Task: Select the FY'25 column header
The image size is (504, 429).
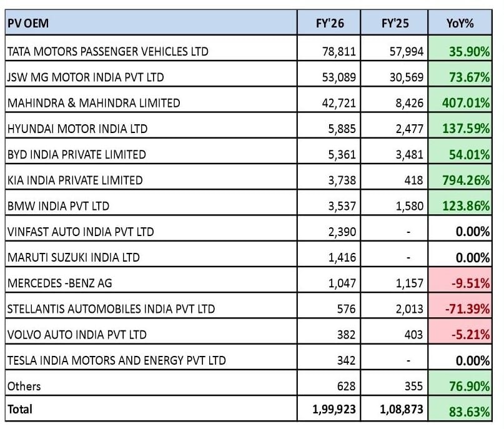Action: coord(395,25)
